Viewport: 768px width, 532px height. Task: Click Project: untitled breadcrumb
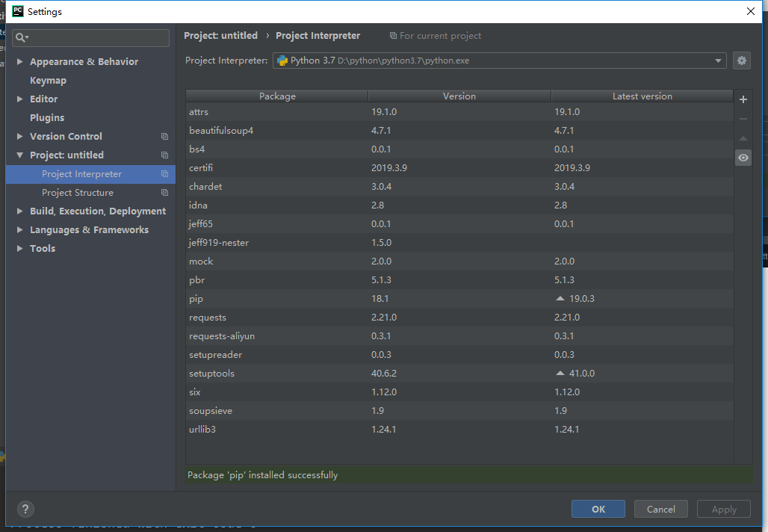coord(220,36)
